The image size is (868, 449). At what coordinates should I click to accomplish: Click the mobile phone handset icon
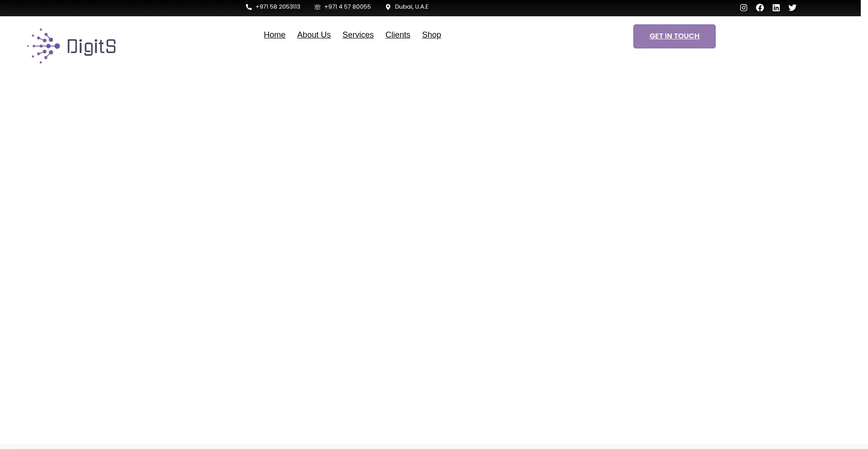pyautogui.click(x=249, y=7)
